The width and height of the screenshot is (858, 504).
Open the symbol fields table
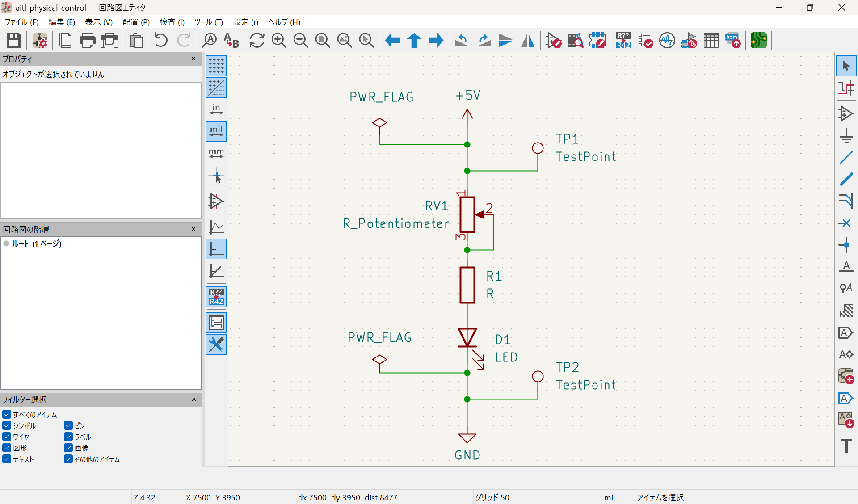click(711, 40)
